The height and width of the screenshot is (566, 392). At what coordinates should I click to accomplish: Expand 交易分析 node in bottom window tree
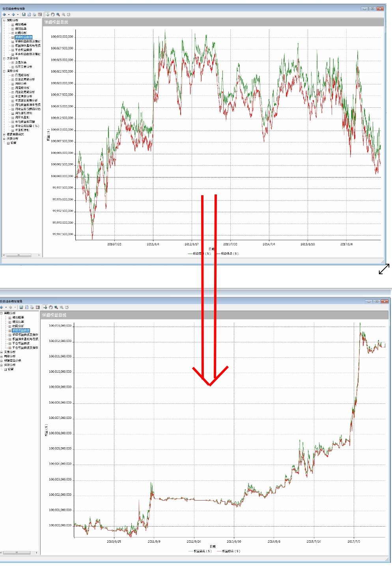coord(2,352)
